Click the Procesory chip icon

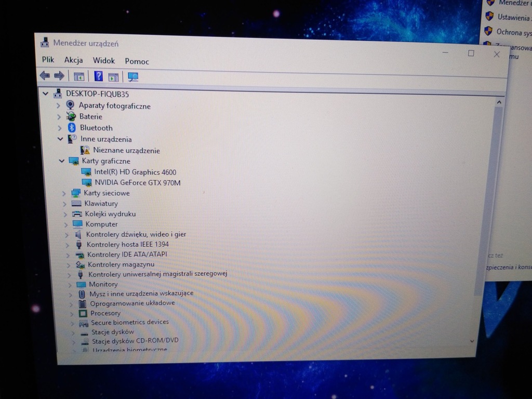(x=83, y=313)
